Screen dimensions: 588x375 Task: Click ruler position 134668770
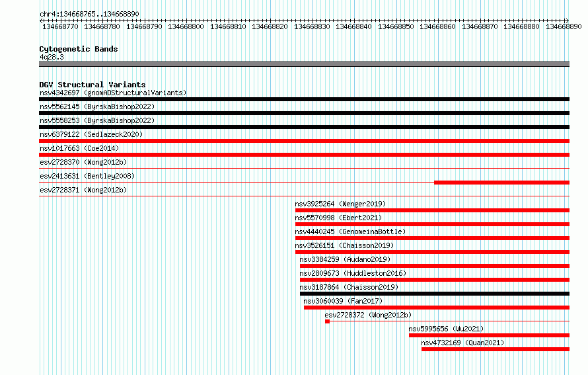click(60, 26)
